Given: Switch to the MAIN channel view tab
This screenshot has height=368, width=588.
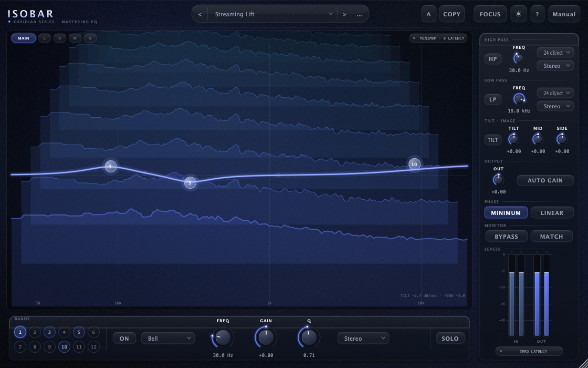Looking at the screenshot, I should (x=23, y=38).
